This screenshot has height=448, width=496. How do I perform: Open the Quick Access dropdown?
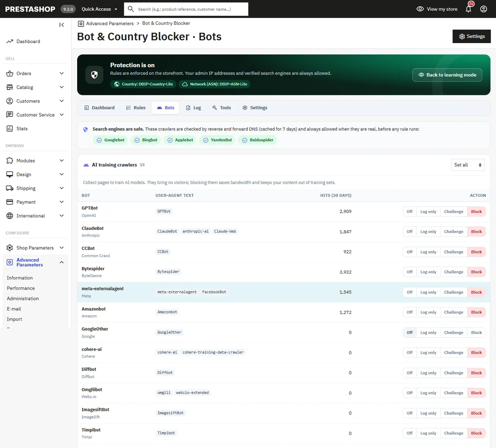pos(100,9)
